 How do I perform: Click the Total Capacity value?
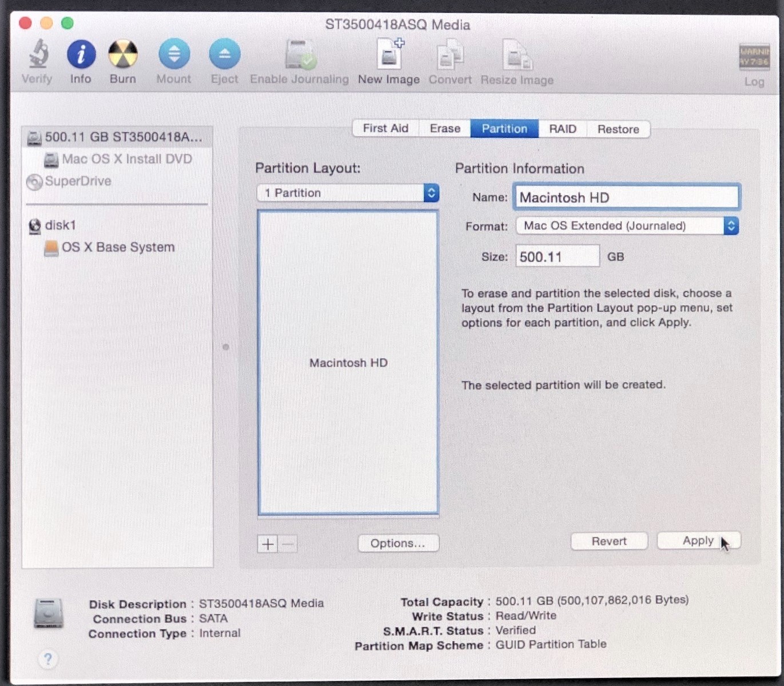tap(592, 600)
